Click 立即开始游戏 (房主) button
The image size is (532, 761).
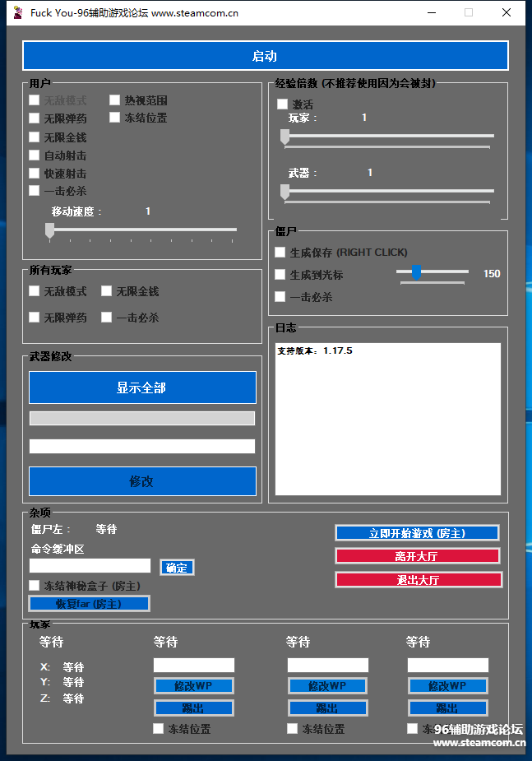(x=417, y=533)
